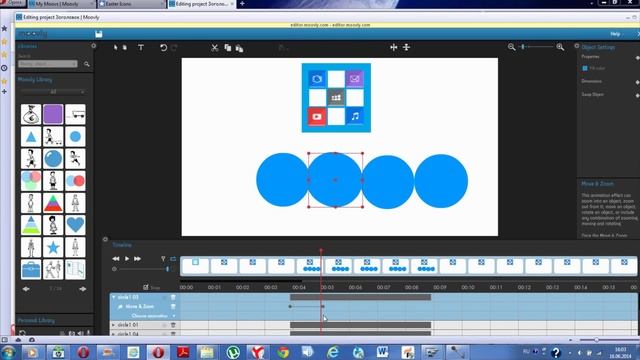Toggle visibility of circle1.01 layer

(164, 325)
